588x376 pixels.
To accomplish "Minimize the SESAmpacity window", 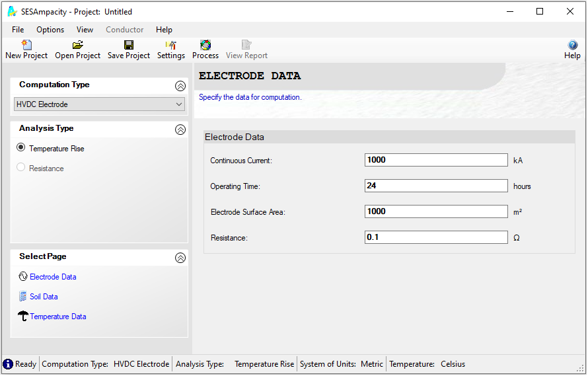I will (x=510, y=12).
